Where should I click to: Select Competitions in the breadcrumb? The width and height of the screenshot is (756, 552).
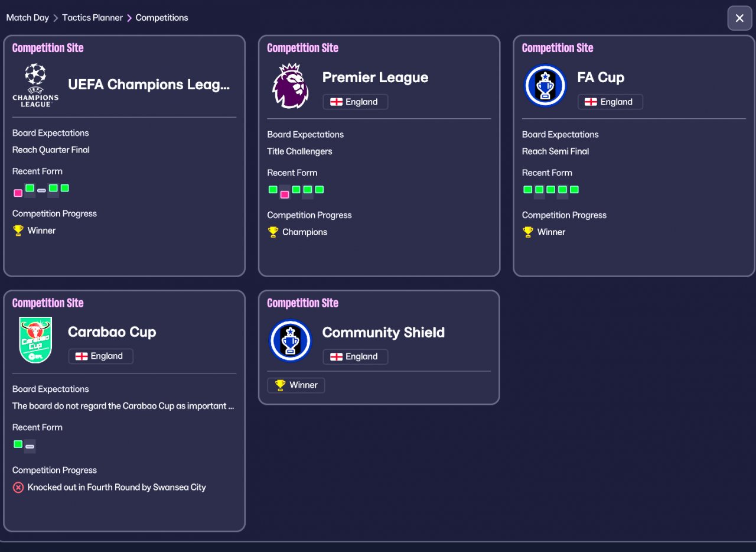[162, 18]
